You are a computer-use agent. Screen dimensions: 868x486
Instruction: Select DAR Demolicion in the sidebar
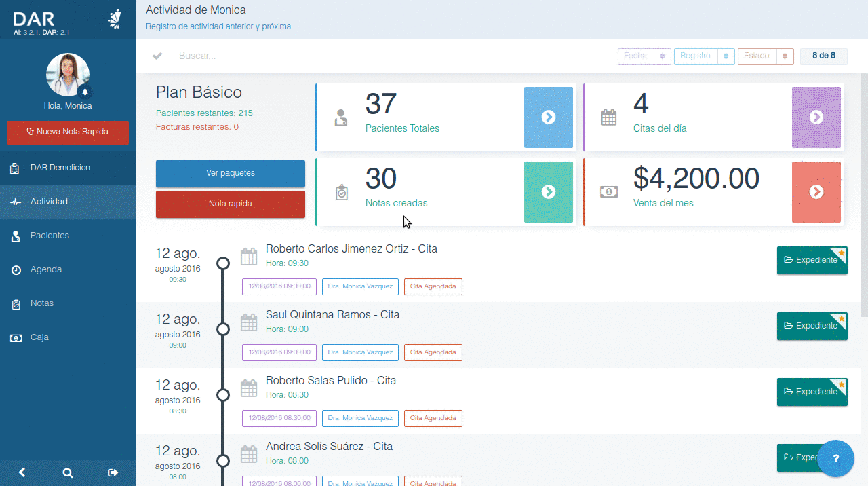point(68,168)
